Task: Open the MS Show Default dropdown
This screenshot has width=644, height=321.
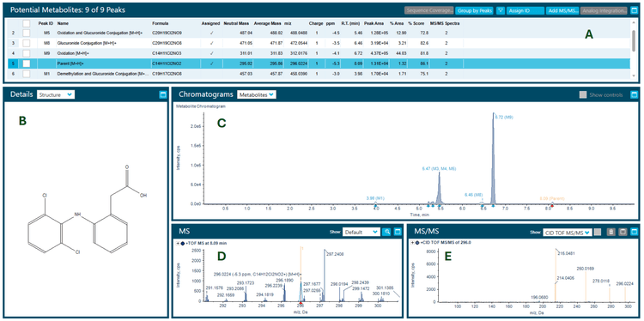Action: [361, 232]
